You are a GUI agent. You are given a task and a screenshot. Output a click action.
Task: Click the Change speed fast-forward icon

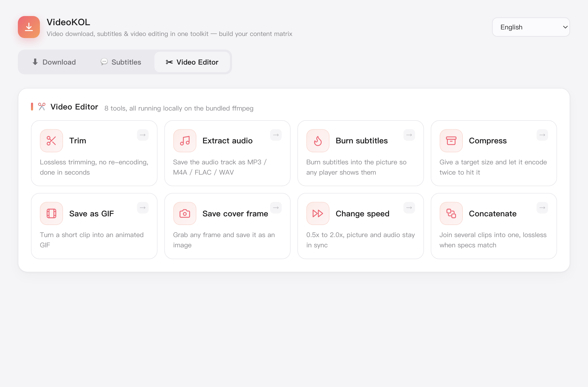coord(318,213)
